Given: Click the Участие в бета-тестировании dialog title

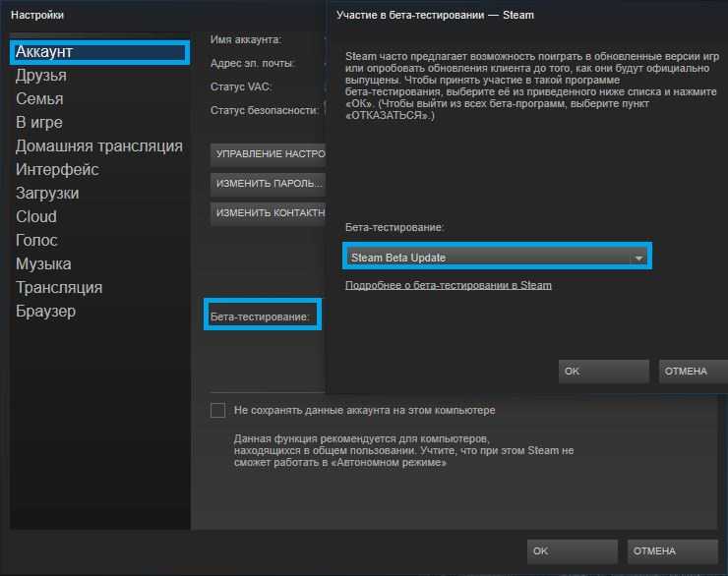Looking at the screenshot, I should pos(435,16).
